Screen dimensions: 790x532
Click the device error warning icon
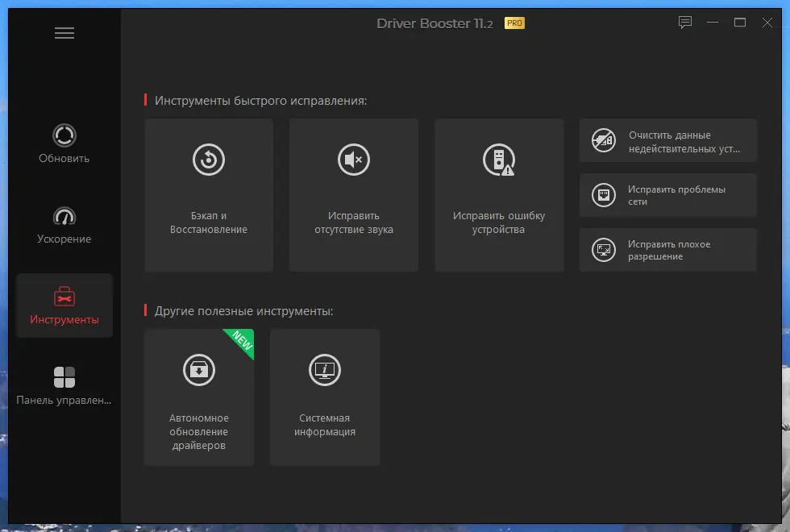pos(499,160)
